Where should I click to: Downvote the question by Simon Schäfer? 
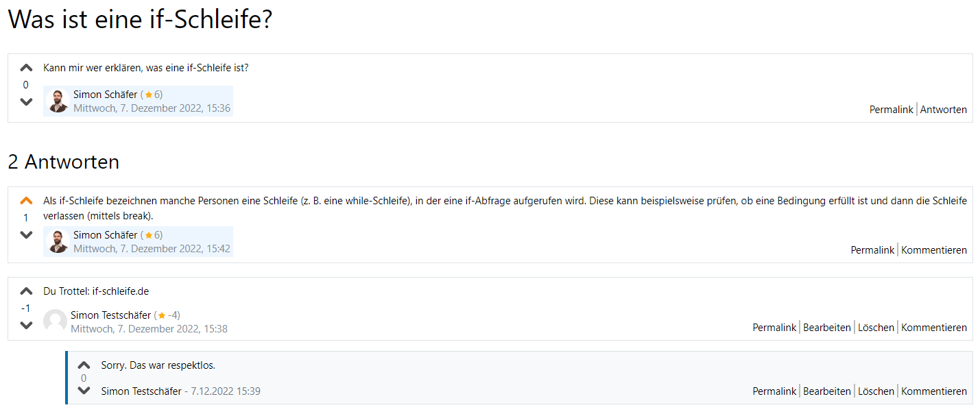tap(26, 101)
